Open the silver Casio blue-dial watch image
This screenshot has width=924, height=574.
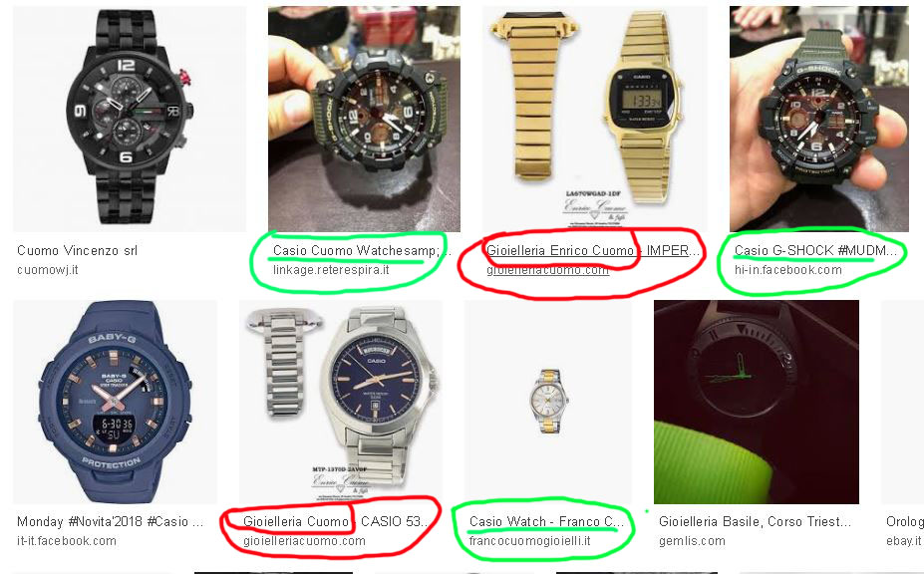click(341, 402)
